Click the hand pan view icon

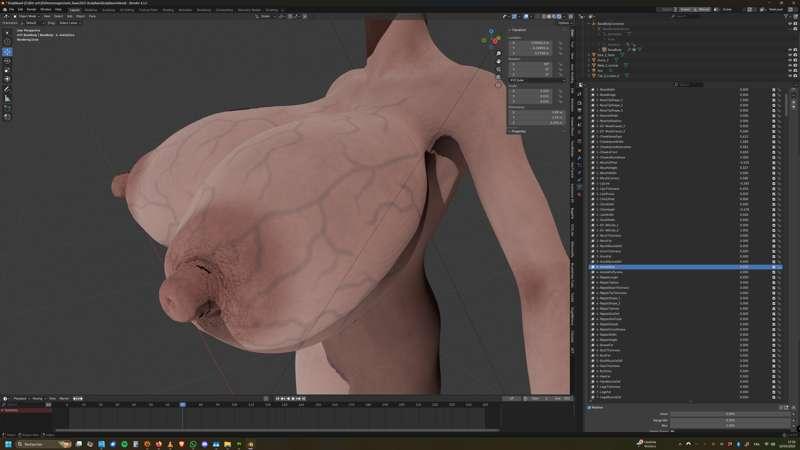(498, 61)
